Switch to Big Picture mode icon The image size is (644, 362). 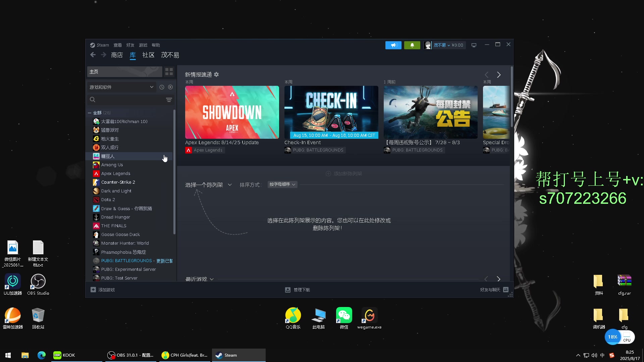tap(474, 45)
